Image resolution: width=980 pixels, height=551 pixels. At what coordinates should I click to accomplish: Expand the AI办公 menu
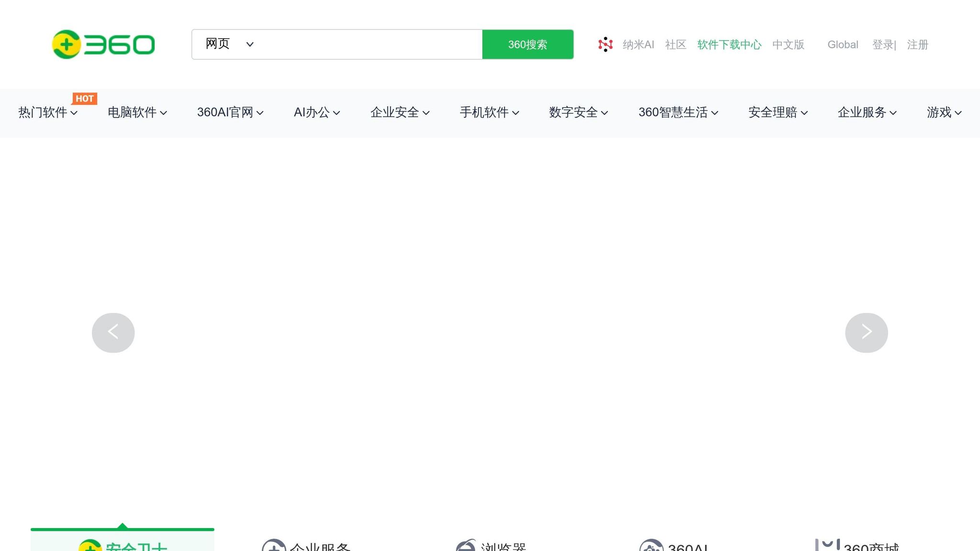coord(317,112)
